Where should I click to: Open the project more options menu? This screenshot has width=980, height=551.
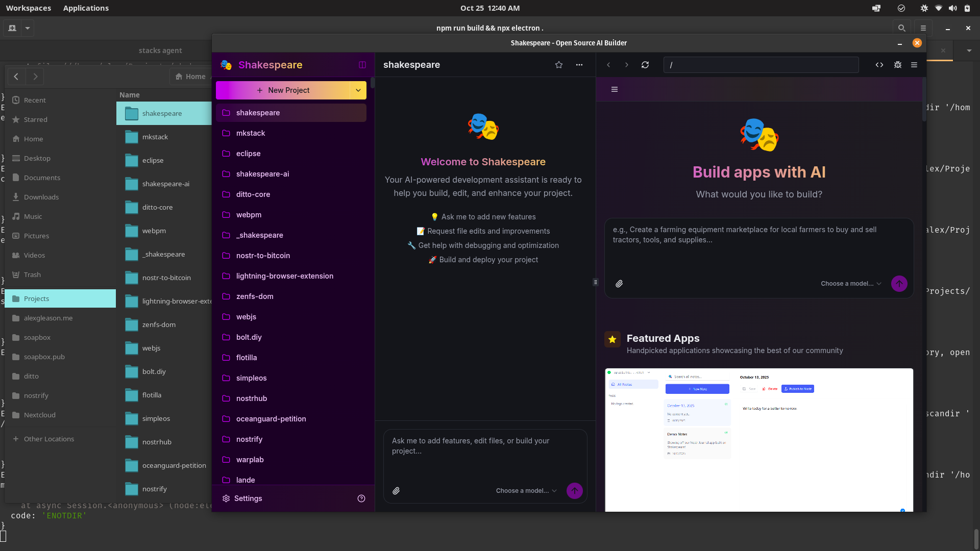click(579, 65)
